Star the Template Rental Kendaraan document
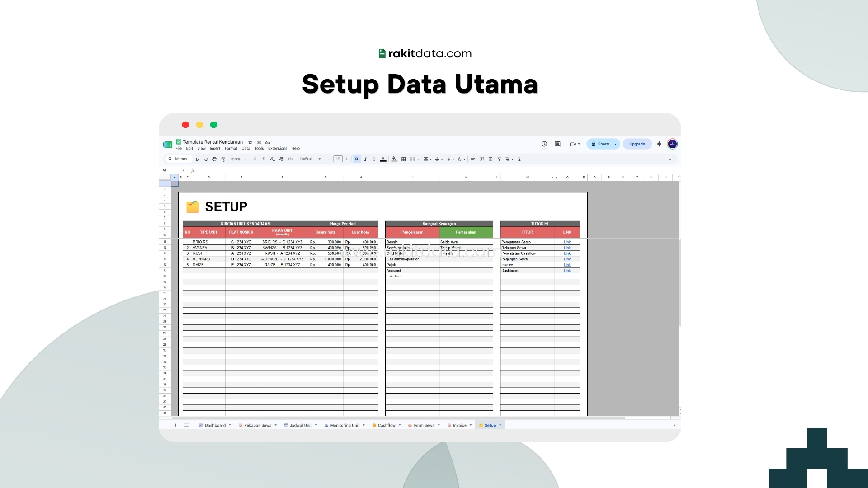 click(x=250, y=142)
